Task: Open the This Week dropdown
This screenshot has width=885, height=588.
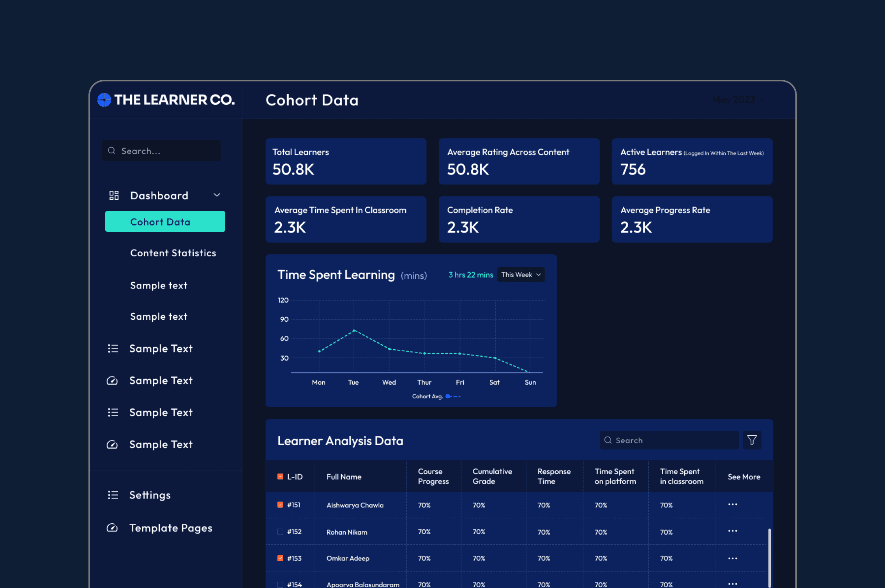Action: click(521, 275)
